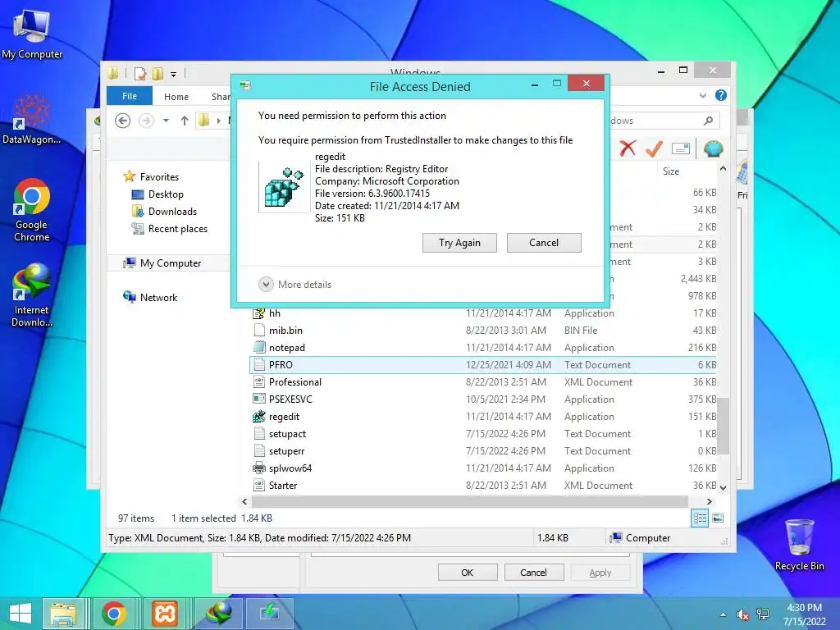Select the Starter XML document
This screenshot has width=840, height=630.
484,485
